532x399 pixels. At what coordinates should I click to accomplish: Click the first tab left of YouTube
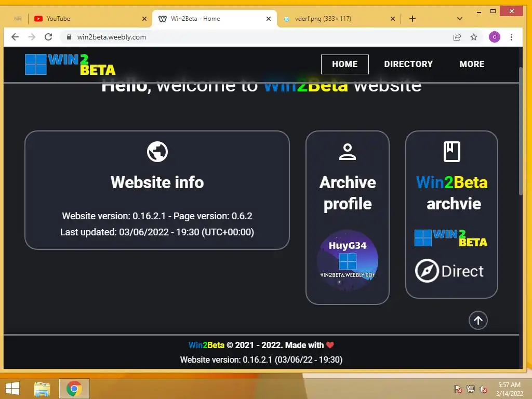click(18, 19)
